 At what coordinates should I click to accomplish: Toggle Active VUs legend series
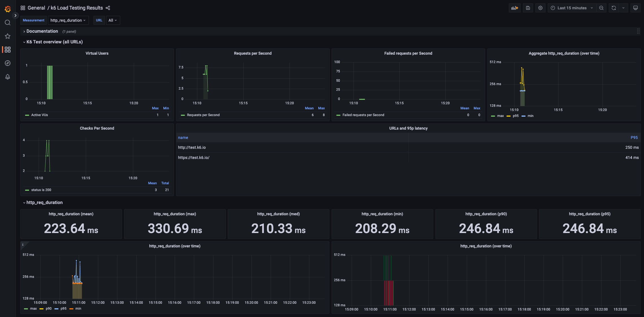pyautogui.click(x=40, y=115)
